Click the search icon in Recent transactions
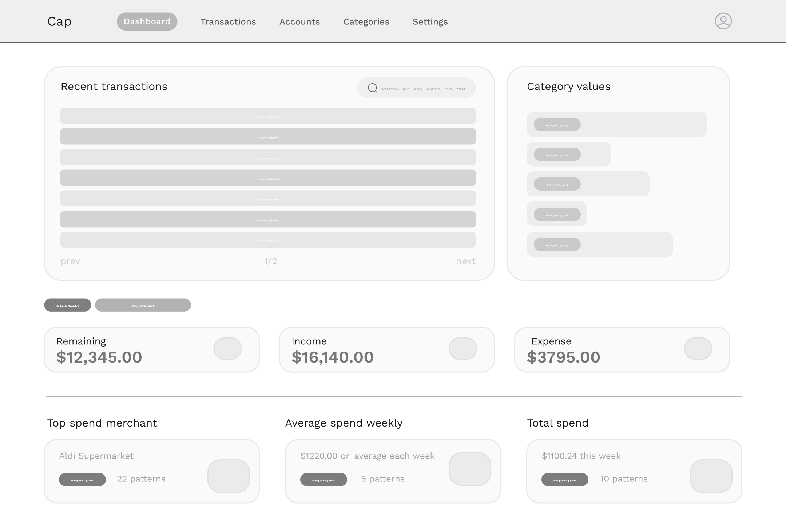786x532 pixels. [373, 88]
